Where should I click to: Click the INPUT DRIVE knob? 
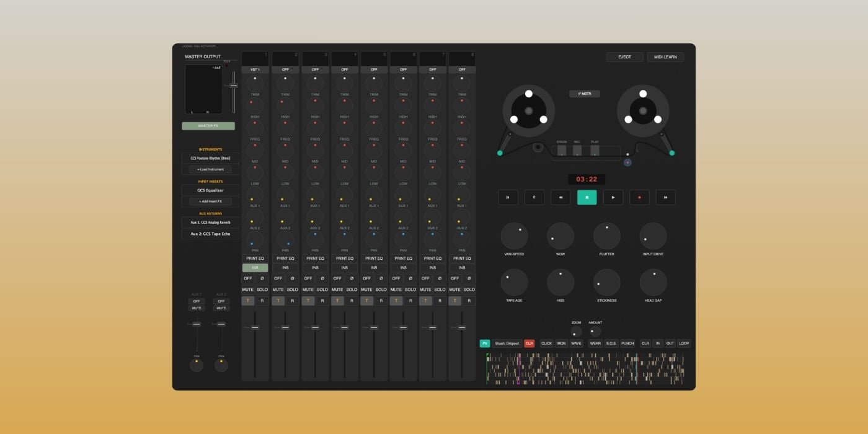click(653, 236)
